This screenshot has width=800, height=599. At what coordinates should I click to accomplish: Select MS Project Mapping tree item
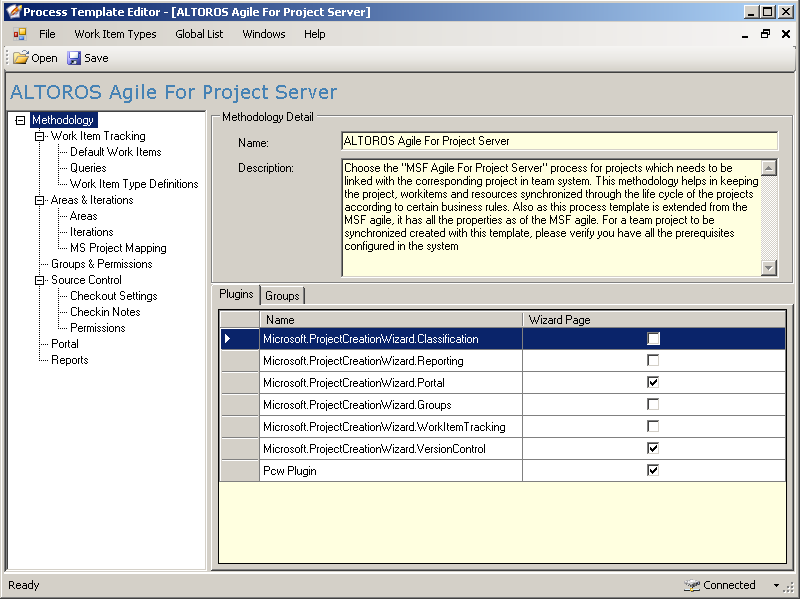[118, 248]
